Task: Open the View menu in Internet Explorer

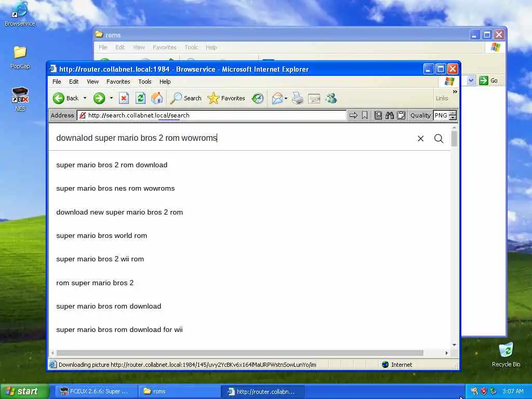Action: [92, 82]
